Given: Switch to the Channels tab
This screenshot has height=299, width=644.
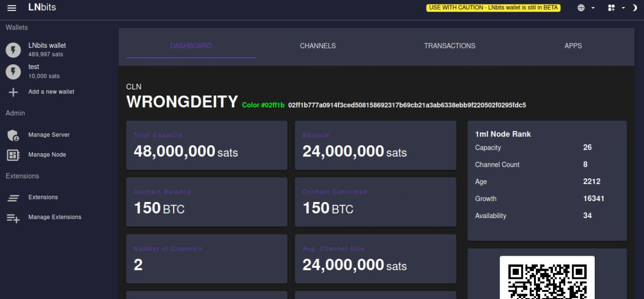Looking at the screenshot, I should pos(317,46).
